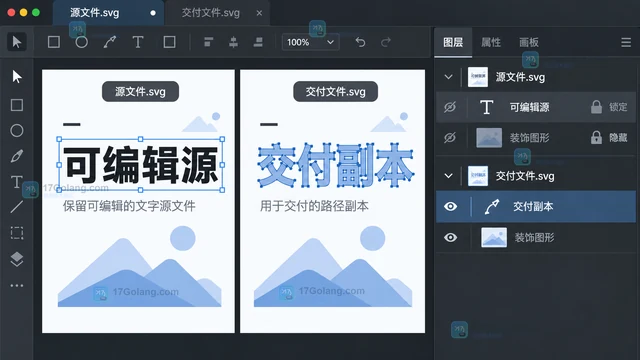Select the line tool in left sidebar
Viewport: 640px width, 360px height.
[17, 207]
